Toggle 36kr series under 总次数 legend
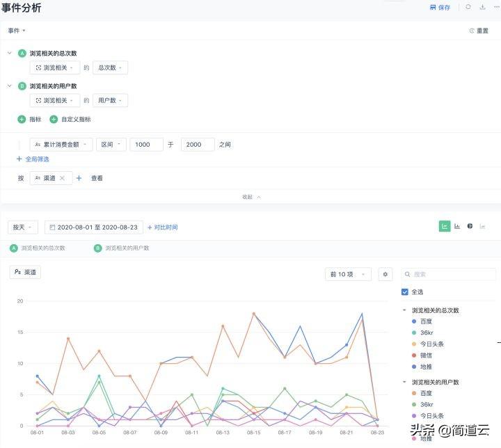501x448 pixels. (423, 333)
